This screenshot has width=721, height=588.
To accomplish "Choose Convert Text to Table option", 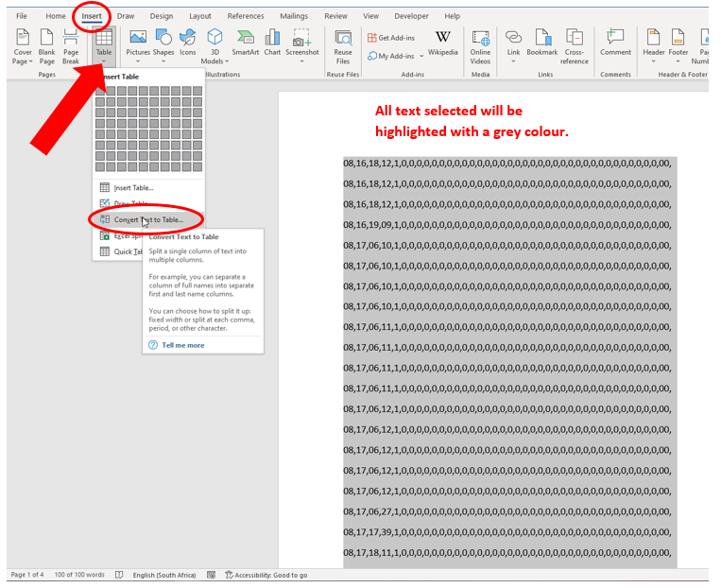I will click(x=148, y=219).
